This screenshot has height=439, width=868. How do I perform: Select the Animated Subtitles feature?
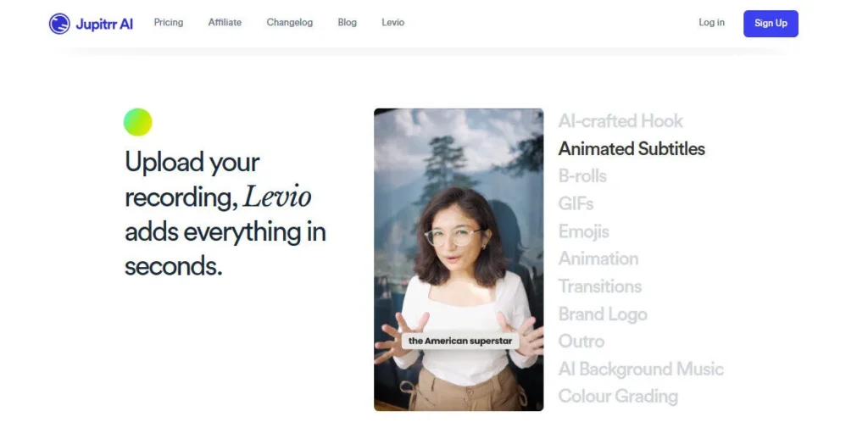click(632, 149)
